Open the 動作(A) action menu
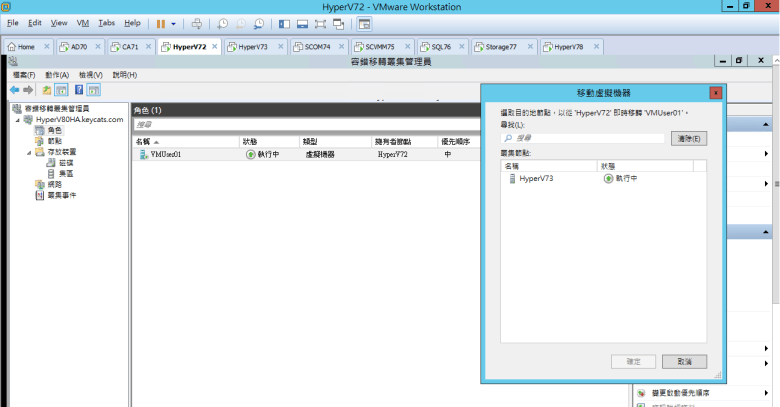Screen dimensions: 780x407 pos(56,75)
